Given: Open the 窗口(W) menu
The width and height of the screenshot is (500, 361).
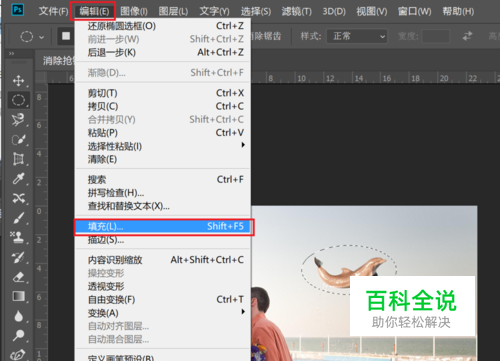Looking at the screenshot, I should (x=415, y=11).
